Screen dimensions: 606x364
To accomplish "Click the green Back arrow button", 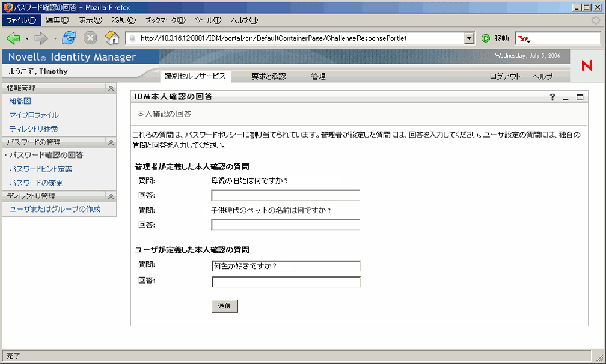I will click(13, 38).
